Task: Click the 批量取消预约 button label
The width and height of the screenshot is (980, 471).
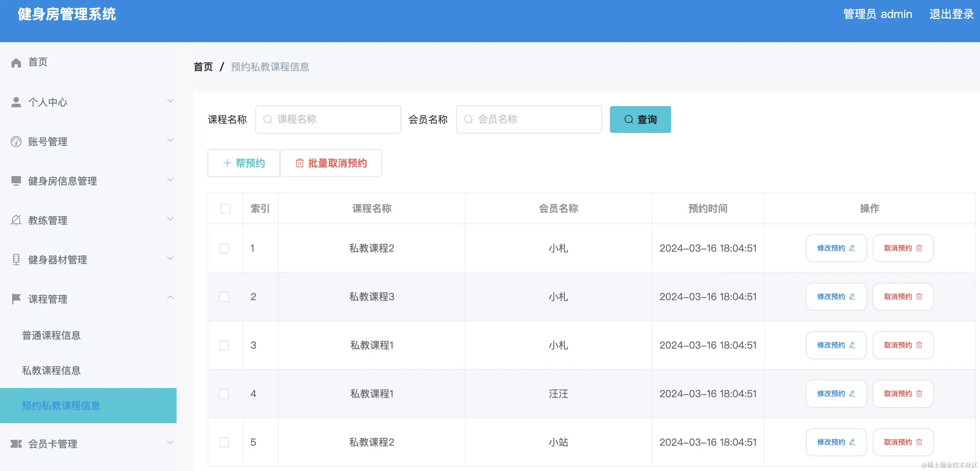Action: point(337,163)
